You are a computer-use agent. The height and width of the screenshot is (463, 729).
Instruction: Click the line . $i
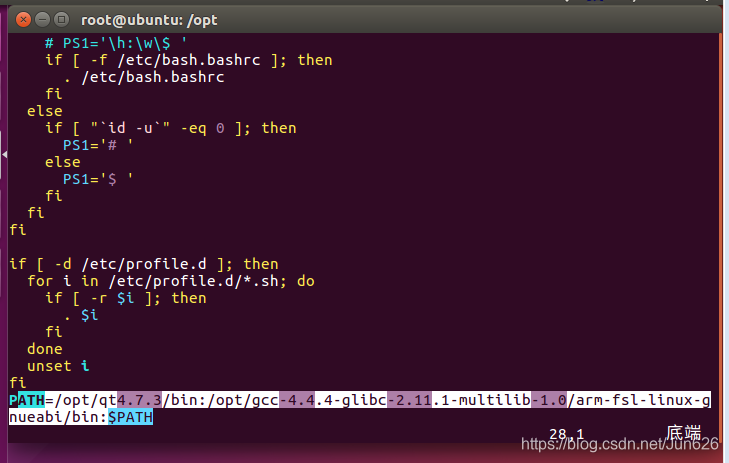[x=81, y=315]
